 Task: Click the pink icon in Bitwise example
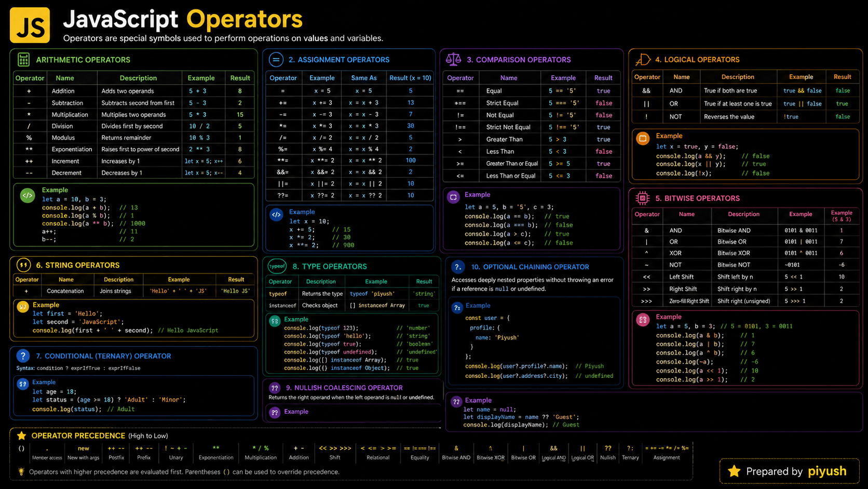643,320
